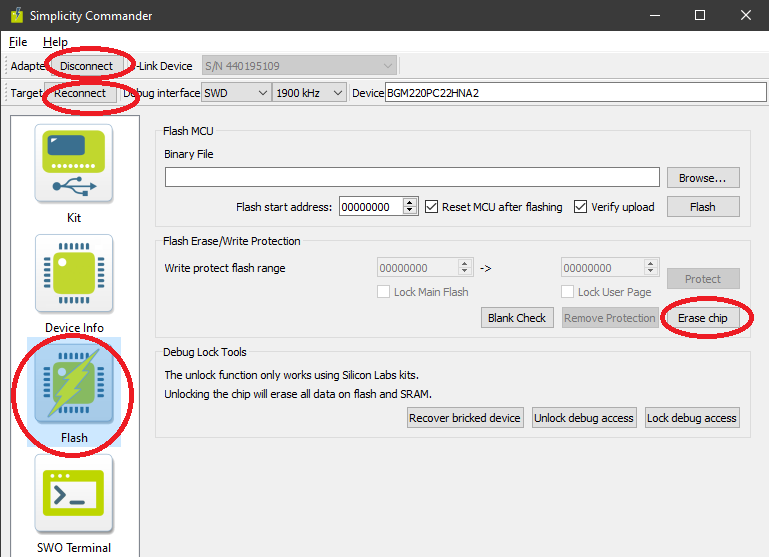Enable the Lock User Page checkbox
Screen dimensions: 769x557
click(x=567, y=292)
